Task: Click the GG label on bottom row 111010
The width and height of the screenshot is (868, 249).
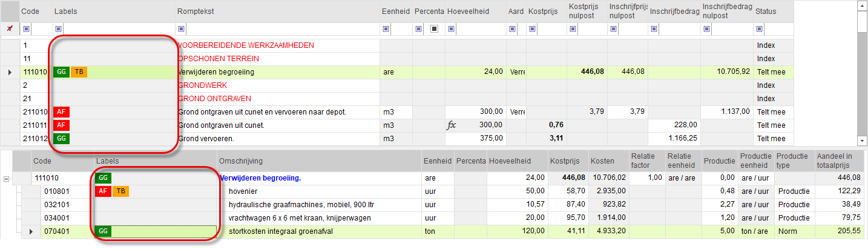Action: click(104, 178)
